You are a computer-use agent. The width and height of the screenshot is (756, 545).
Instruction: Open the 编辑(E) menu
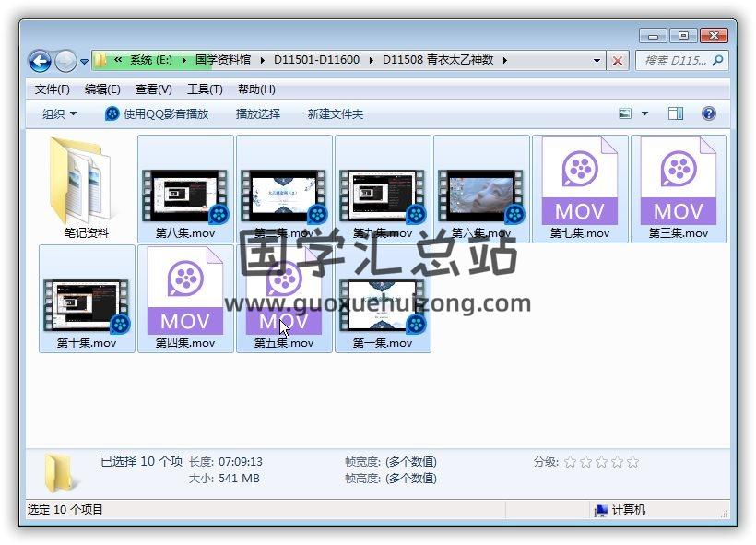[102, 89]
